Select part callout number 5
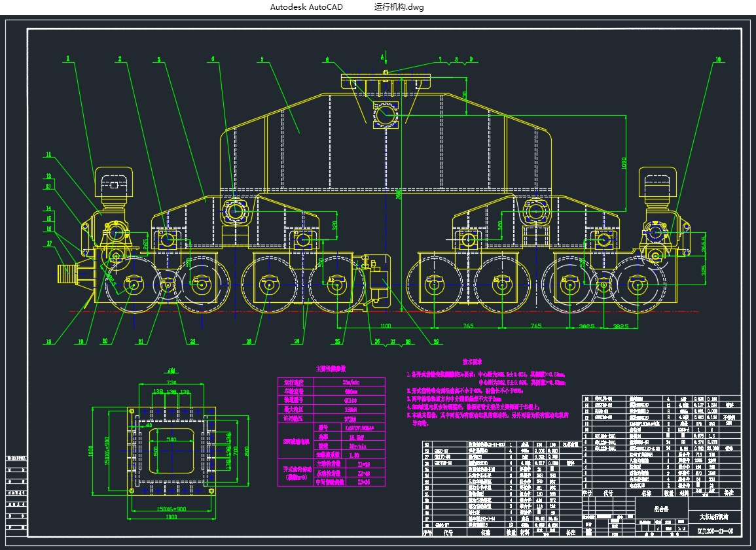This screenshot has height=550, width=756. [x=262, y=60]
